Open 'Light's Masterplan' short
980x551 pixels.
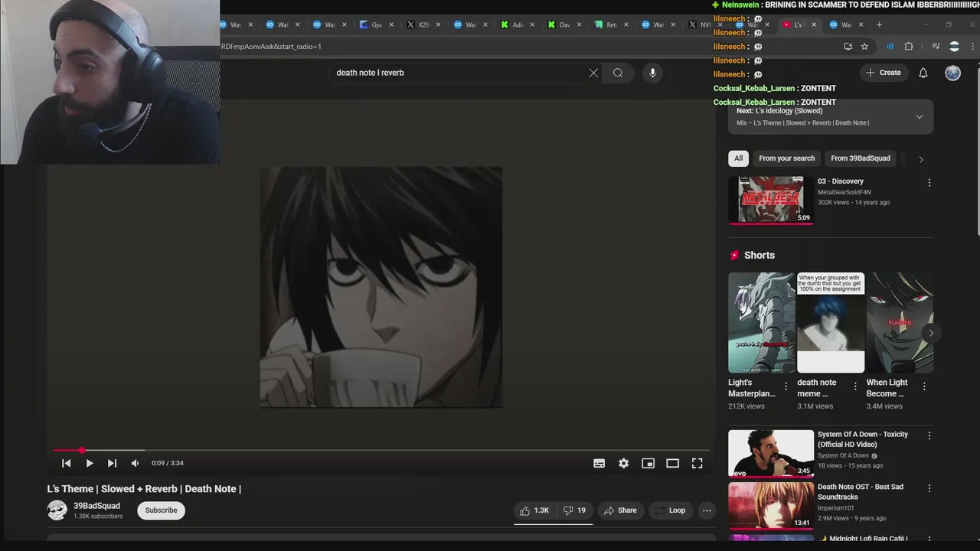click(762, 322)
